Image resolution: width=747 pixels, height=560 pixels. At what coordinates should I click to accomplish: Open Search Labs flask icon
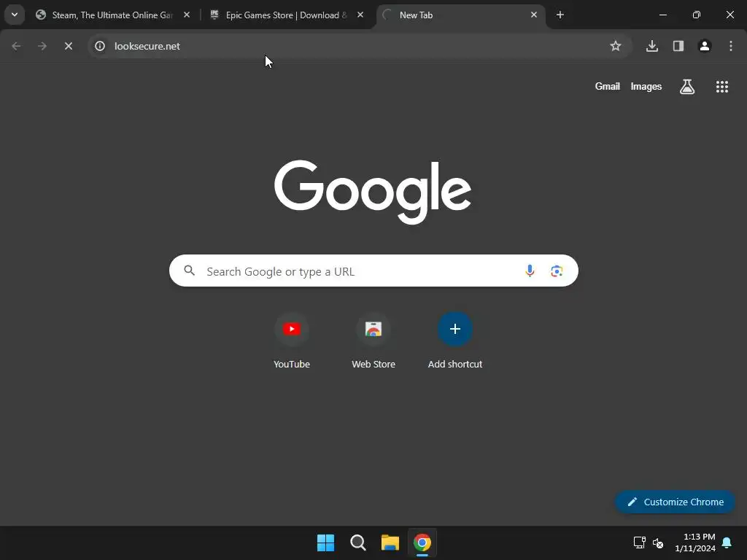coord(687,86)
